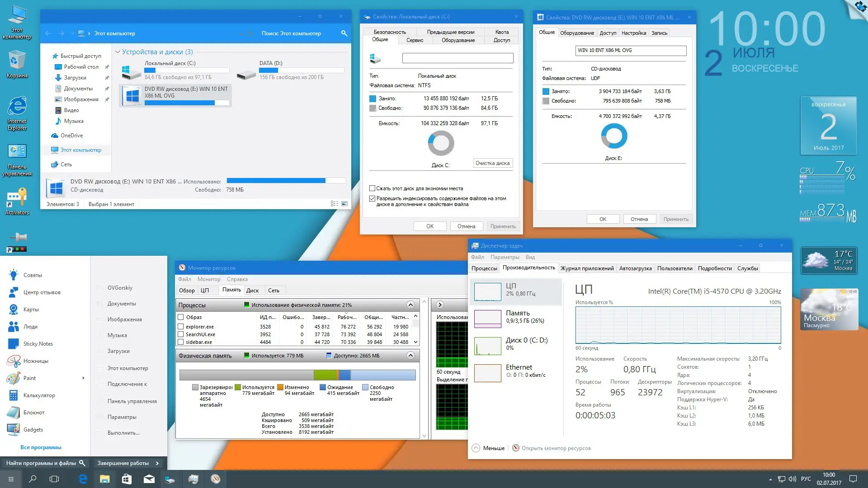Open Sticky Notes from the start menu
Image resolution: width=868 pixels, height=488 pixels.
(38, 344)
